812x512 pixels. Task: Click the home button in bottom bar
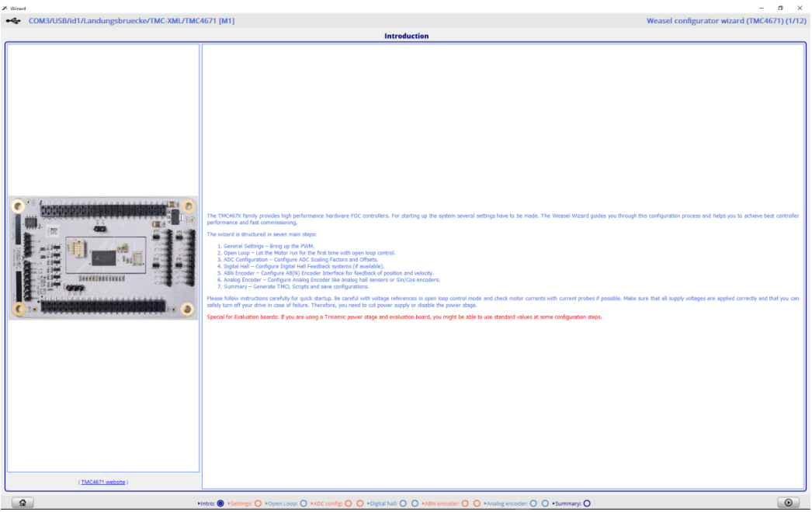(x=23, y=503)
